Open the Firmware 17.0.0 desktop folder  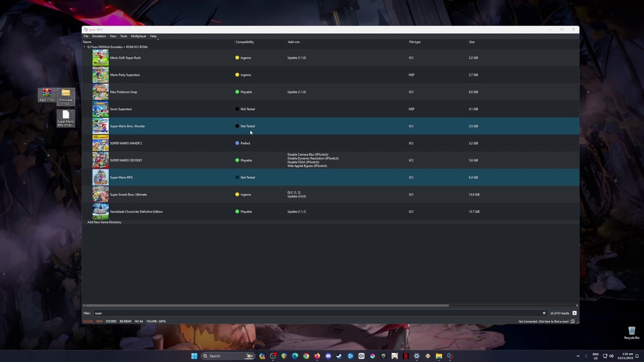pos(66,97)
